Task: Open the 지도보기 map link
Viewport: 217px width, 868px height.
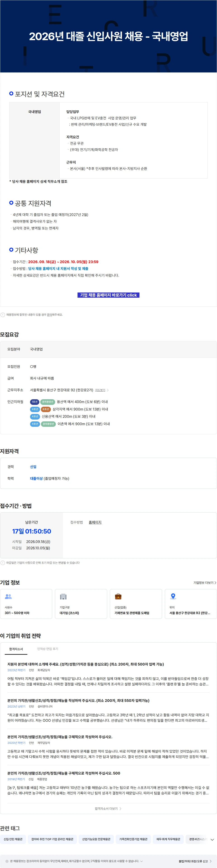Action: (100, 390)
